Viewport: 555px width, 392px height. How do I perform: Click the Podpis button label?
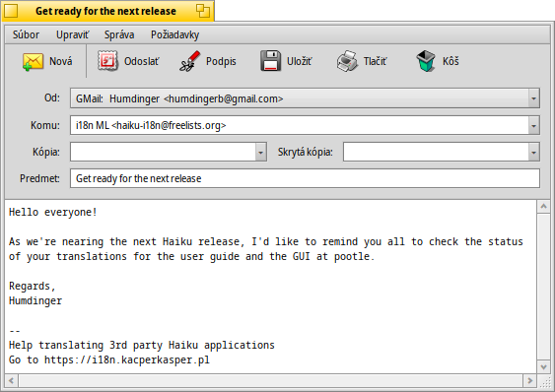pyautogui.click(x=221, y=61)
